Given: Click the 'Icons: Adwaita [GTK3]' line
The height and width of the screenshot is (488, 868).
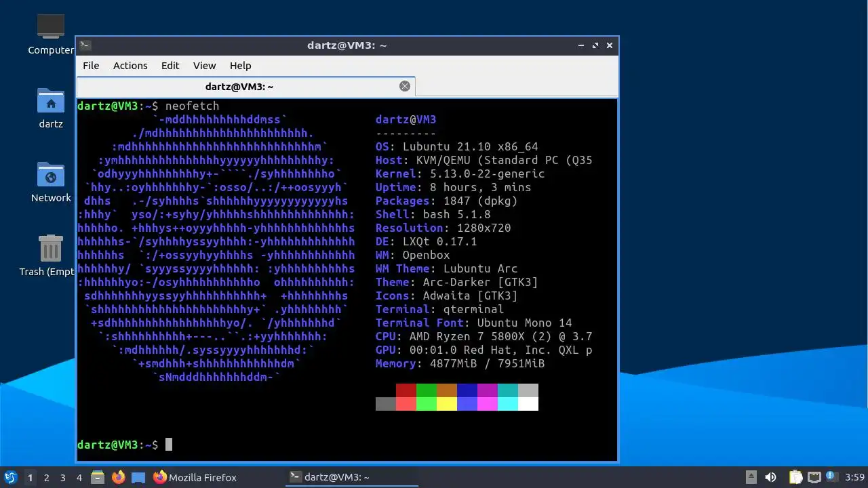Looking at the screenshot, I should tap(447, 296).
